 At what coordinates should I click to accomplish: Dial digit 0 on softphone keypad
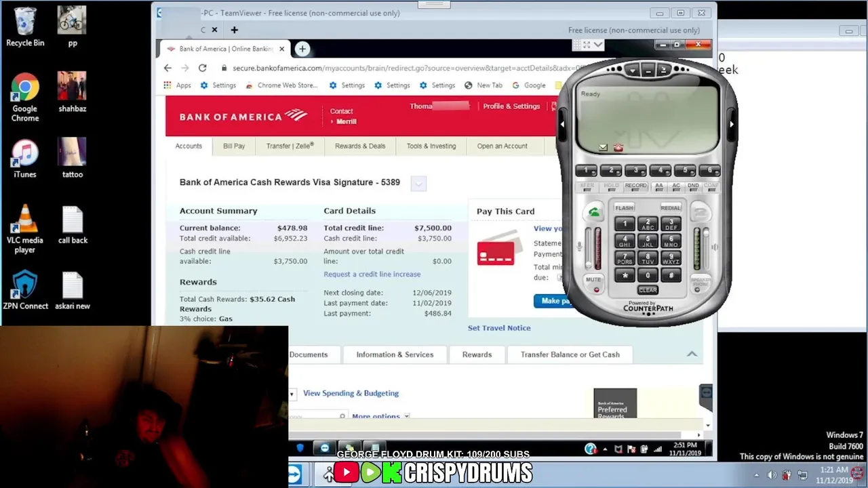pyautogui.click(x=648, y=275)
